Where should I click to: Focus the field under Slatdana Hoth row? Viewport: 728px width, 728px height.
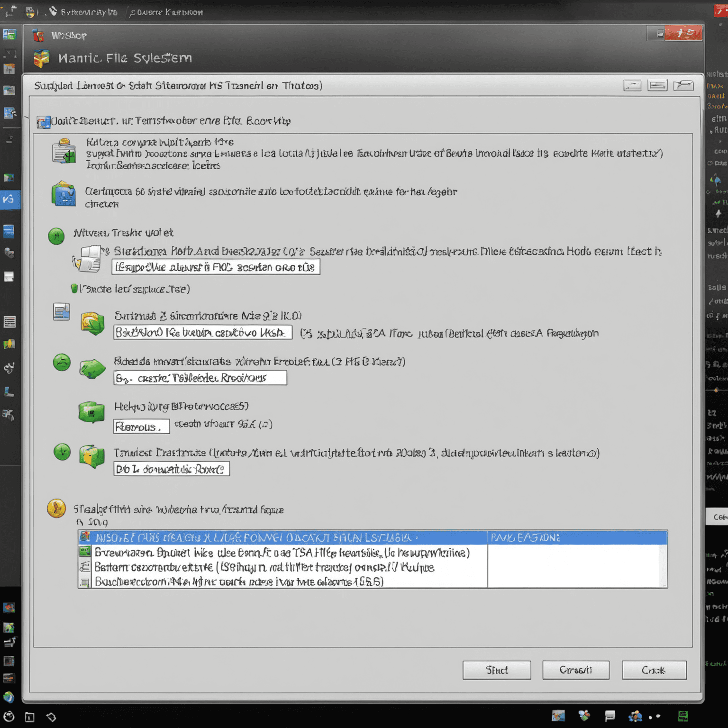point(216,267)
